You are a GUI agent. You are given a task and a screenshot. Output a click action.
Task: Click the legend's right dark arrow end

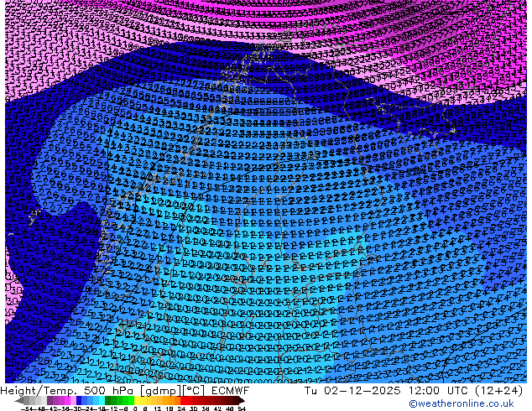242,400
